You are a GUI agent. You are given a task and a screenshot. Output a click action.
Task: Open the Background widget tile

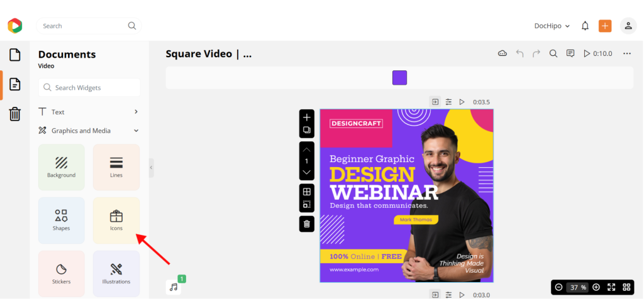pos(61,167)
